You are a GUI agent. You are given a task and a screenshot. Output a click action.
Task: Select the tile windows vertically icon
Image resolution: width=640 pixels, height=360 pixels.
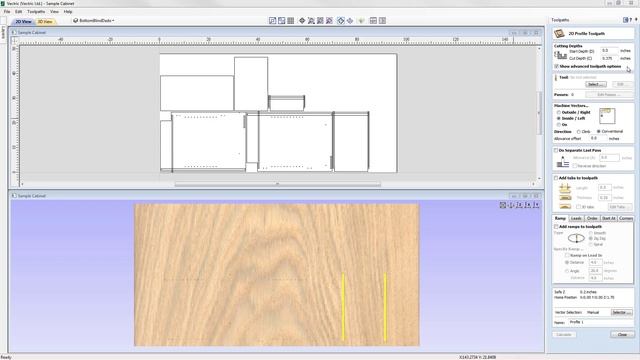(x=382, y=20)
